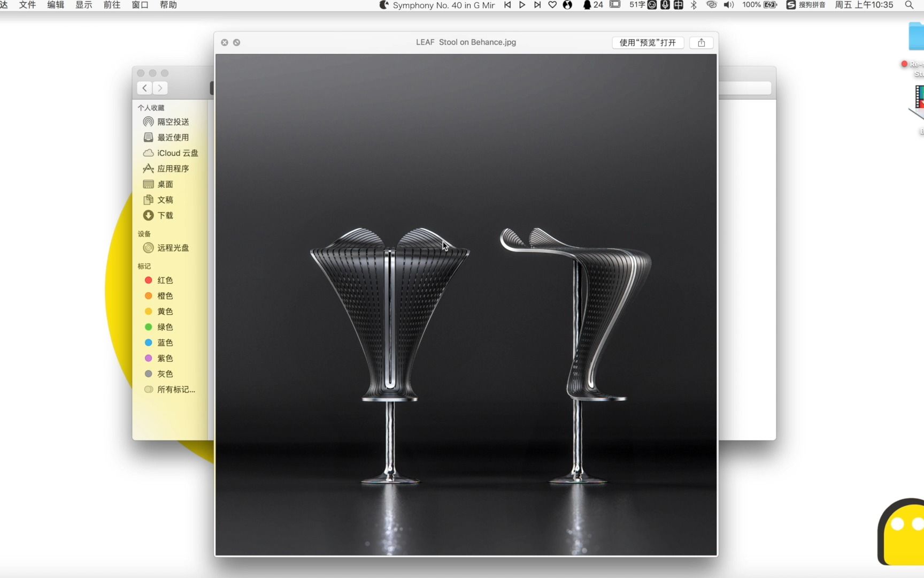Open the 显示 menu
Screen dimensions: 924x578
84,5
